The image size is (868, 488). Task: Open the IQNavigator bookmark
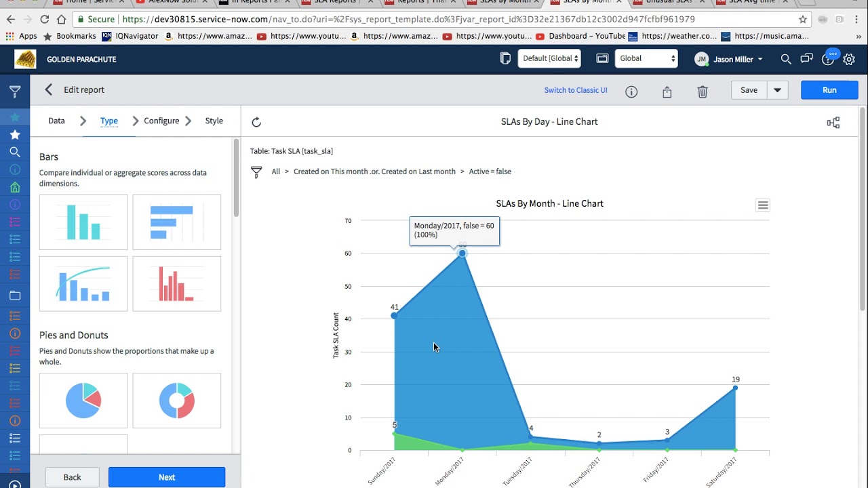click(130, 36)
